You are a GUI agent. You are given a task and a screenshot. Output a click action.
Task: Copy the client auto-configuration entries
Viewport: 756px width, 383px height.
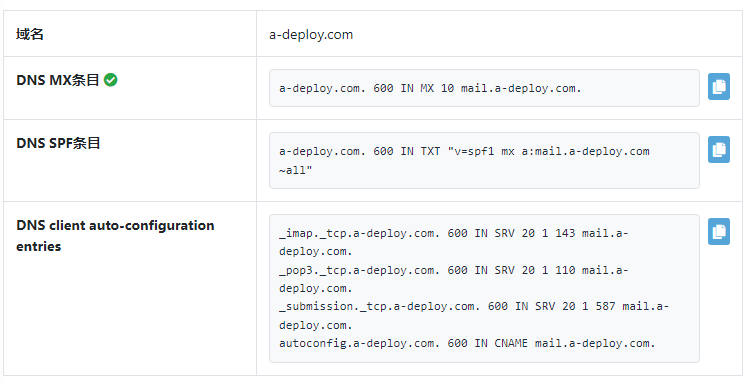(718, 232)
